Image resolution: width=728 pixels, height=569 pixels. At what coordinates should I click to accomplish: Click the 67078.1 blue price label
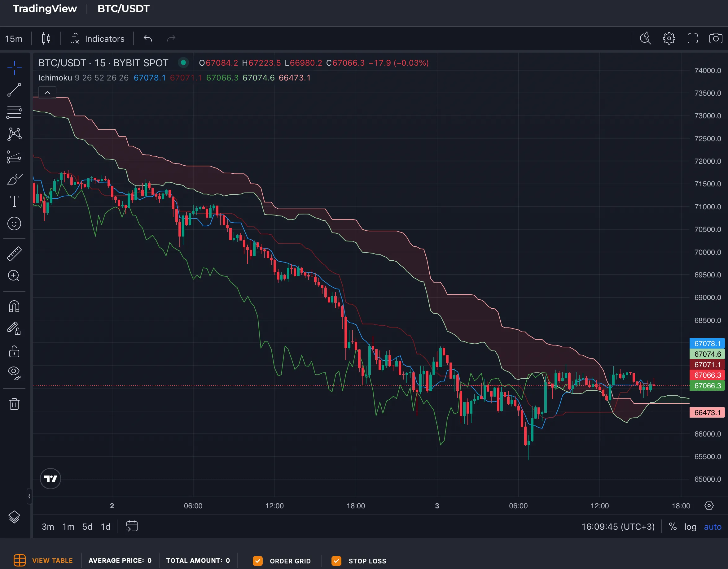707,343
